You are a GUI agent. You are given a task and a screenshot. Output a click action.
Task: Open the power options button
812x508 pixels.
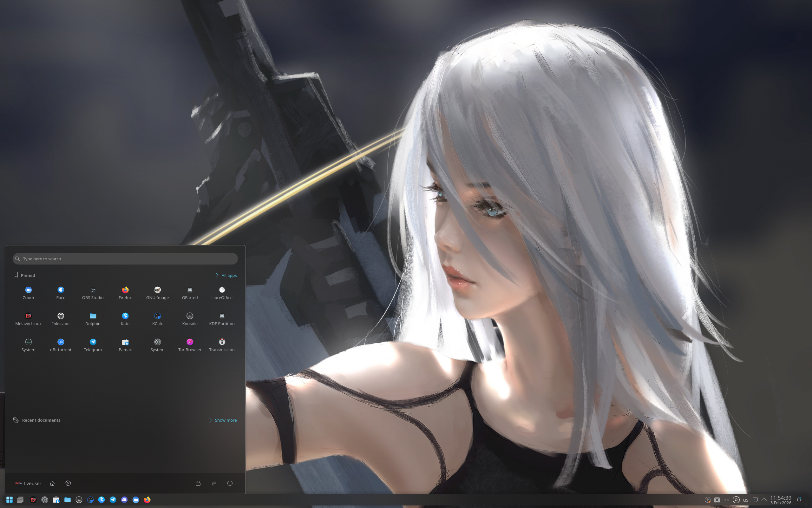(x=230, y=483)
